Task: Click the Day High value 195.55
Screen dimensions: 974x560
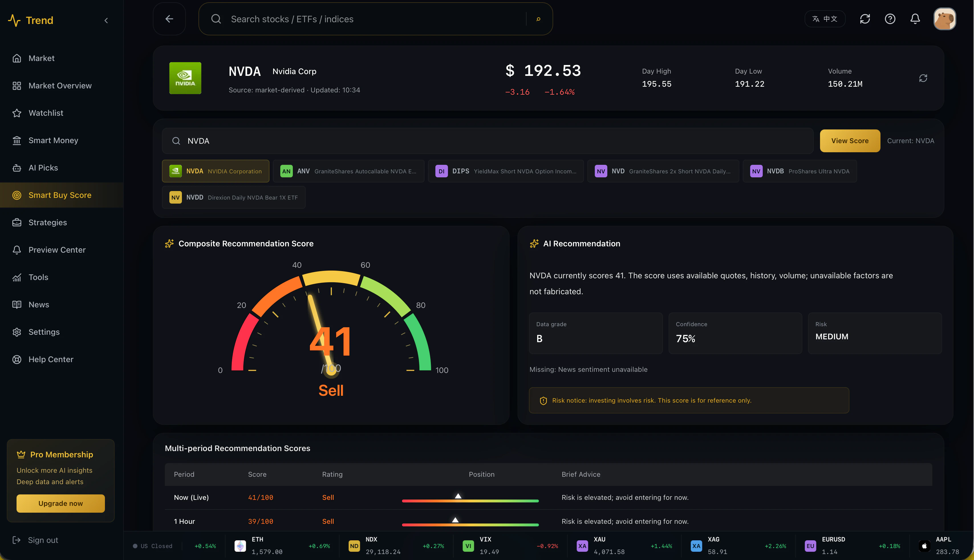Action: pos(657,84)
